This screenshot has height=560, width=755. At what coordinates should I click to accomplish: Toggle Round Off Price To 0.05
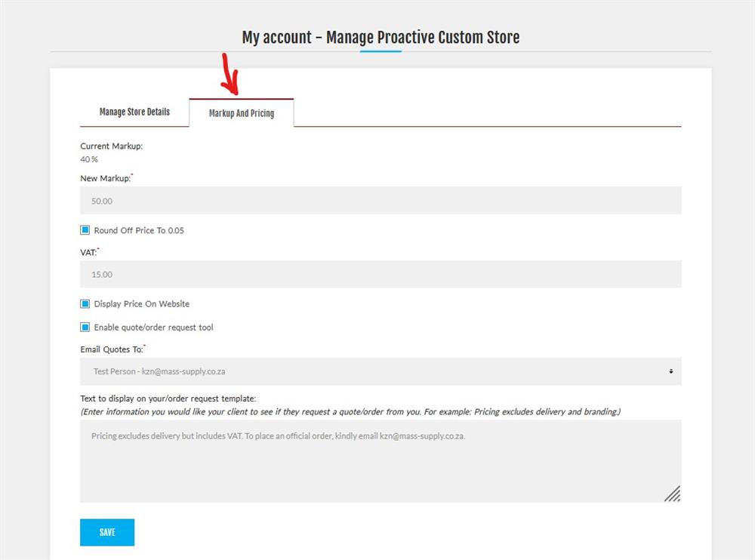(x=85, y=229)
